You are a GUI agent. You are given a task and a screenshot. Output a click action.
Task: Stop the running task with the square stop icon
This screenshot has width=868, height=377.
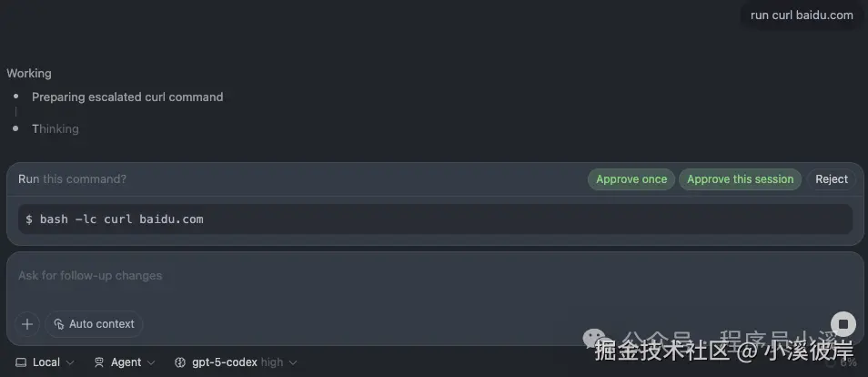click(x=843, y=324)
